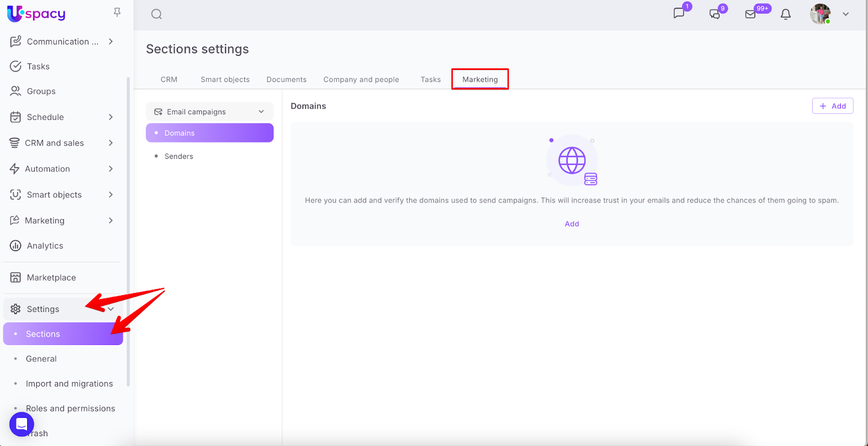Click the Add link below description
The image size is (868, 446).
pyautogui.click(x=572, y=224)
